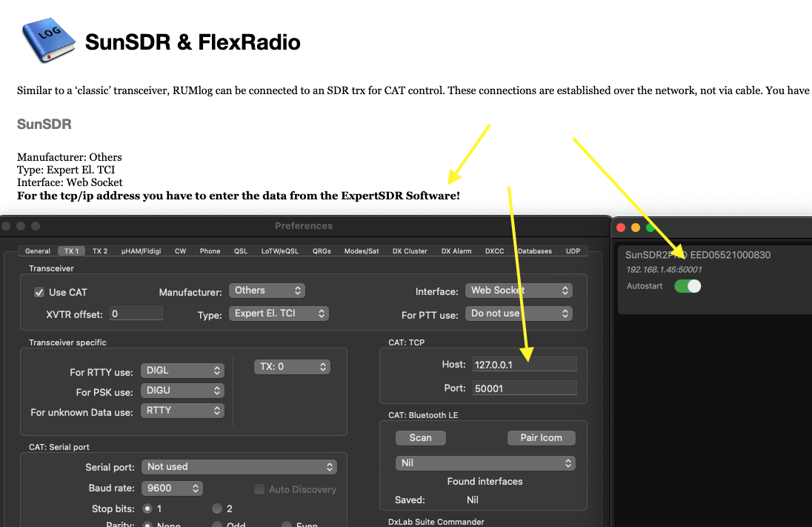Image resolution: width=812 pixels, height=527 pixels.
Task: Click the Pair Icom button
Action: (541, 438)
